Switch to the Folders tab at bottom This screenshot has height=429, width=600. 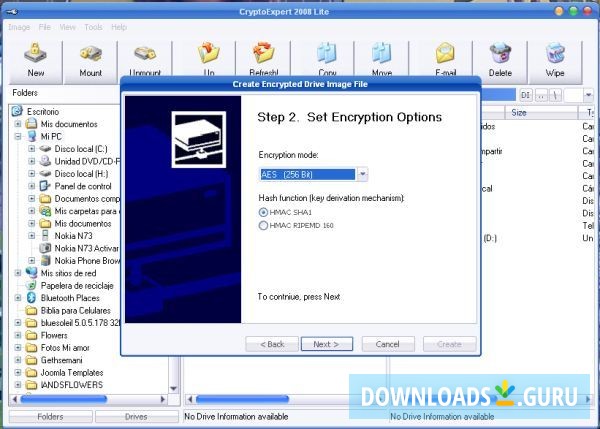[x=51, y=417]
